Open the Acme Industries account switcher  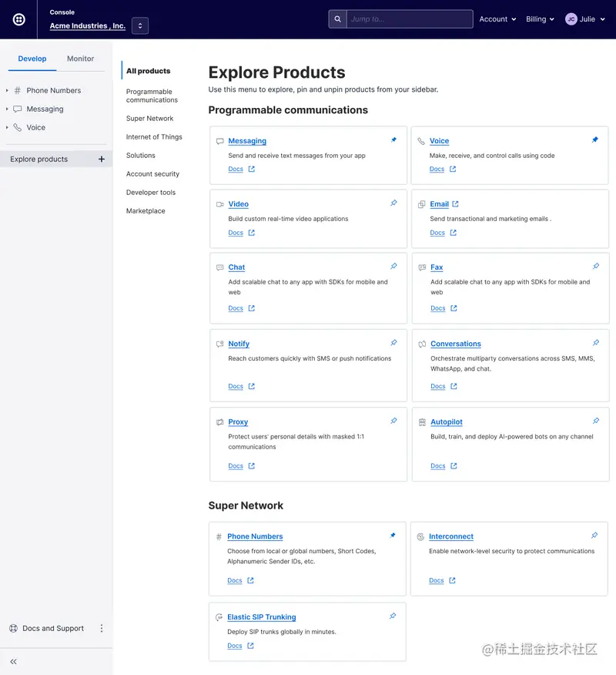point(139,26)
